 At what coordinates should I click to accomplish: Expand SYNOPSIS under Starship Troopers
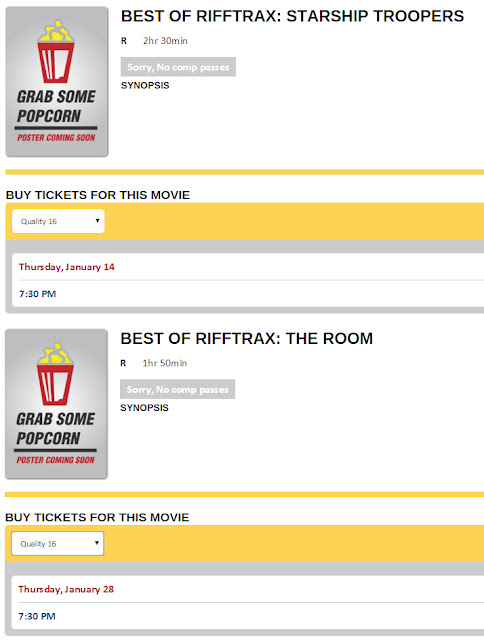click(x=145, y=85)
